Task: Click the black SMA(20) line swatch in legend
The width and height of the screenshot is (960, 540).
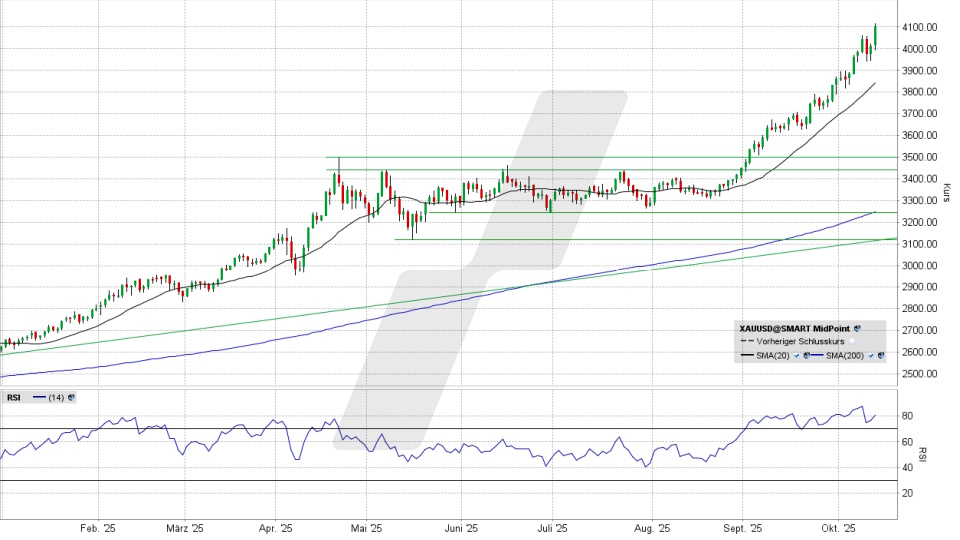Action: 746,356
